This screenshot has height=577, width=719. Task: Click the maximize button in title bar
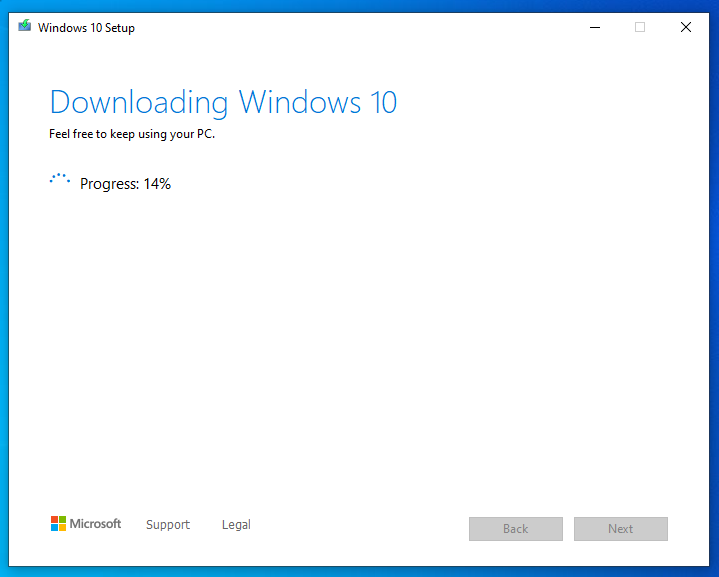coord(640,28)
